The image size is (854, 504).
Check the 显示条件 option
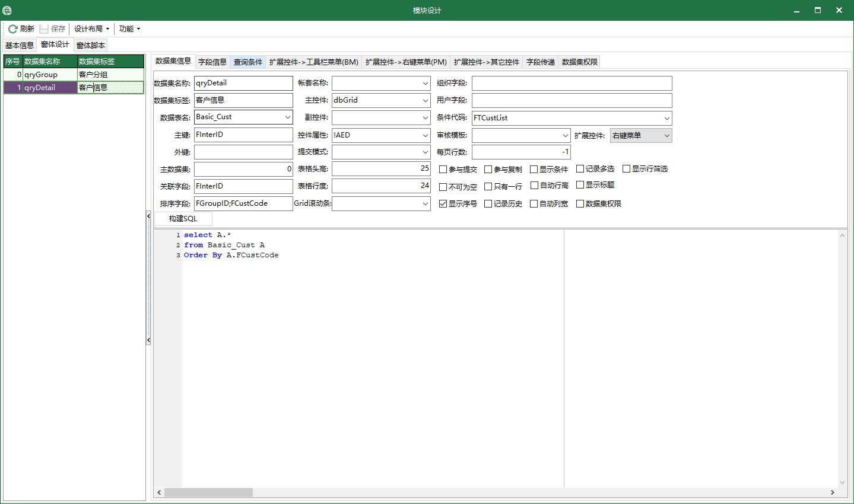click(x=534, y=170)
